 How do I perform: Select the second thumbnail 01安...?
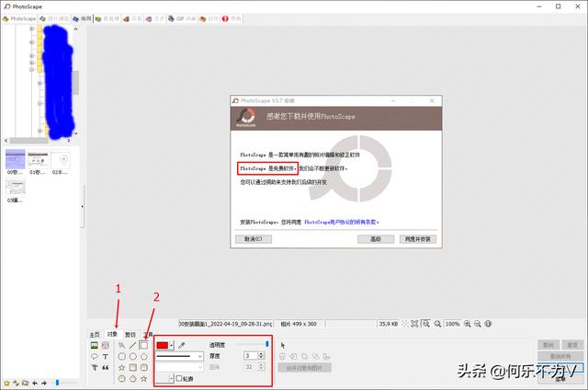click(x=38, y=163)
